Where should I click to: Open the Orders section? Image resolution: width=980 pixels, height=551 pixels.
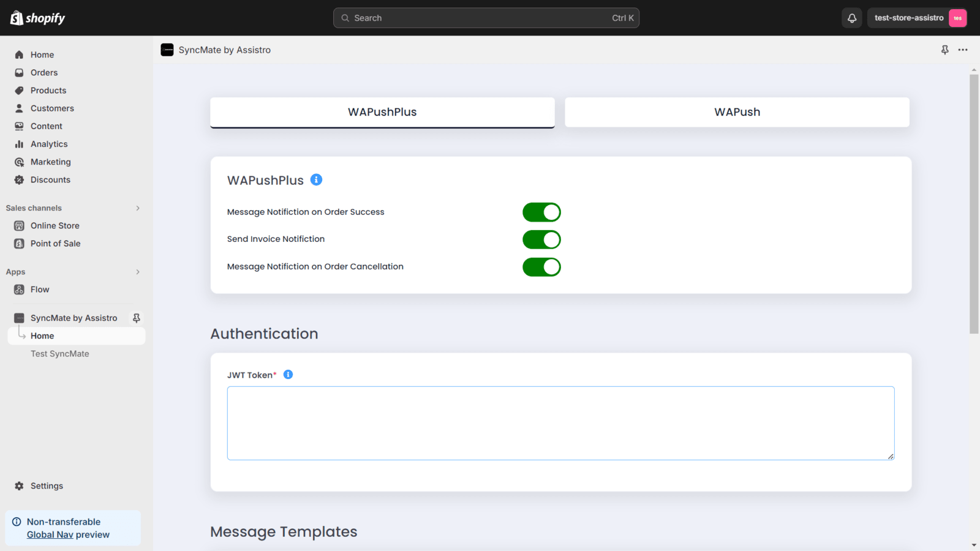coord(43,72)
